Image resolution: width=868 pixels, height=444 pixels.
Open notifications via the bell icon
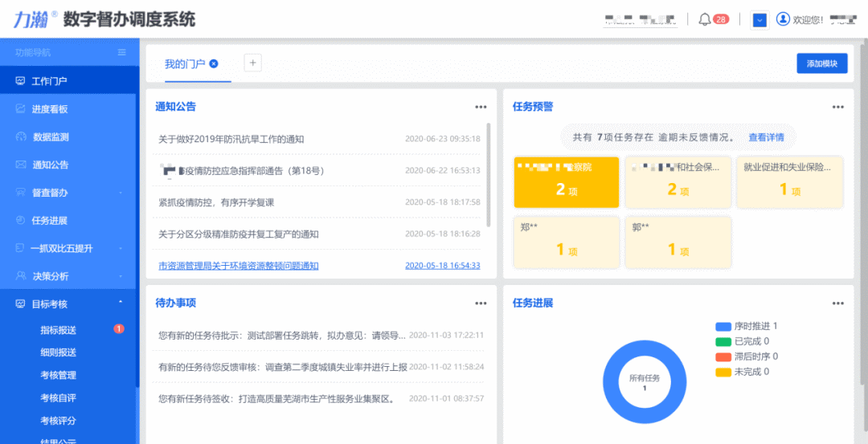tap(705, 19)
